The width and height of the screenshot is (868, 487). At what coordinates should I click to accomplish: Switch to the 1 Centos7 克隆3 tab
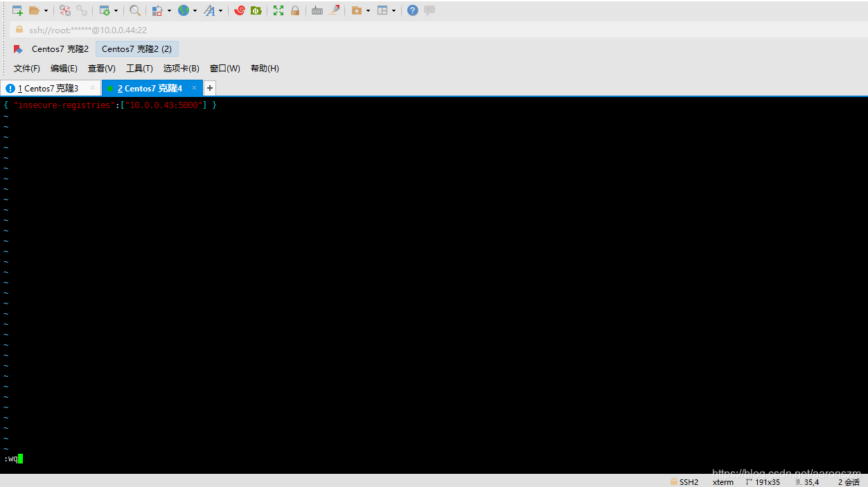(x=51, y=88)
